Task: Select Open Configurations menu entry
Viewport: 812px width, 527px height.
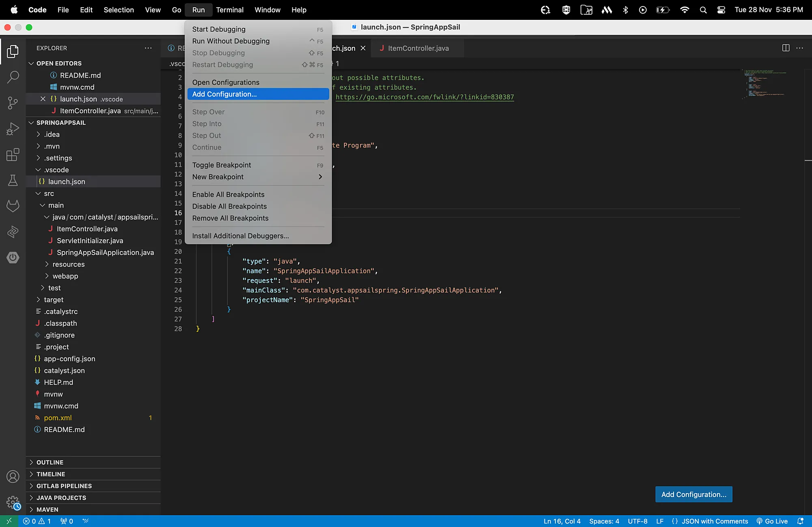Action: tap(258, 82)
